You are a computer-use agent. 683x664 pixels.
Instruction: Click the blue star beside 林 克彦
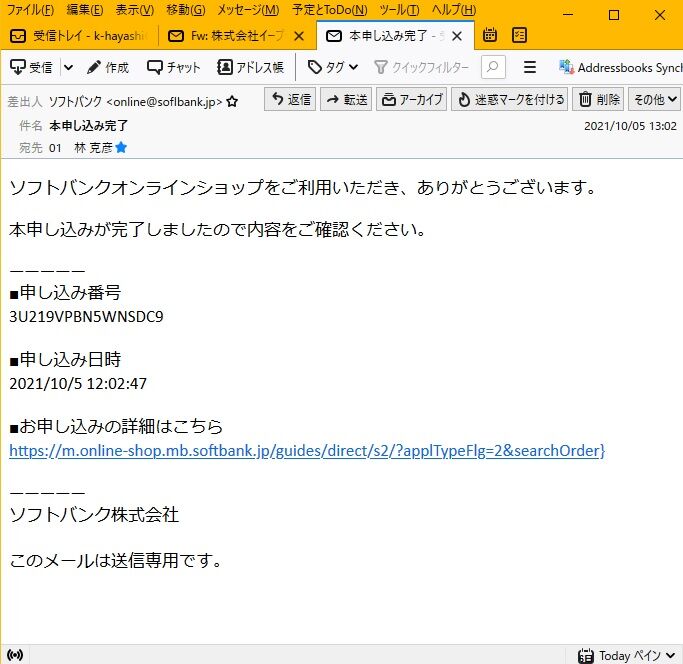pos(121,148)
